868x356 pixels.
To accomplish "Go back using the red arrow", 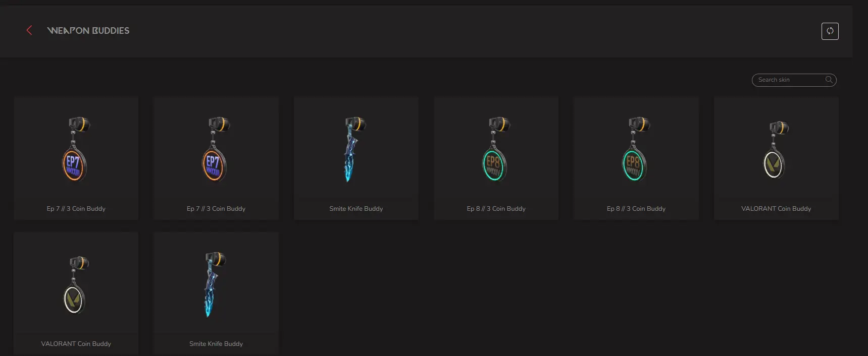I will (x=29, y=30).
